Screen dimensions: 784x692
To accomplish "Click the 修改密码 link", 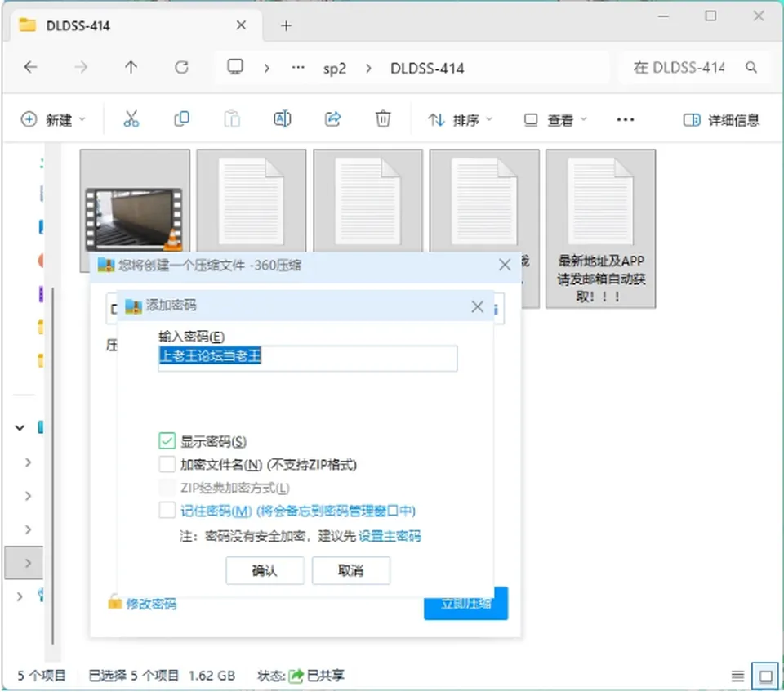I will coord(151,604).
